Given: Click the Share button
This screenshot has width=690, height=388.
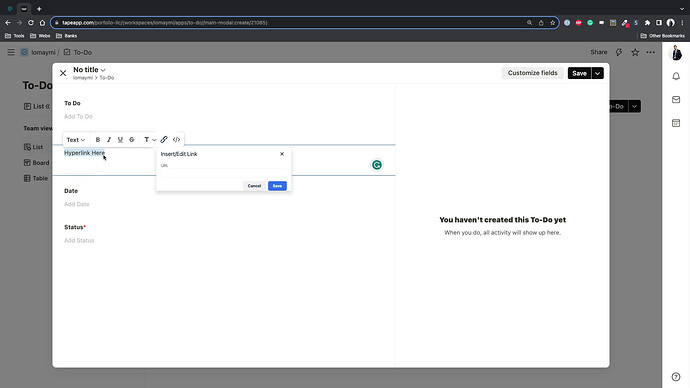Looking at the screenshot, I should (598, 52).
